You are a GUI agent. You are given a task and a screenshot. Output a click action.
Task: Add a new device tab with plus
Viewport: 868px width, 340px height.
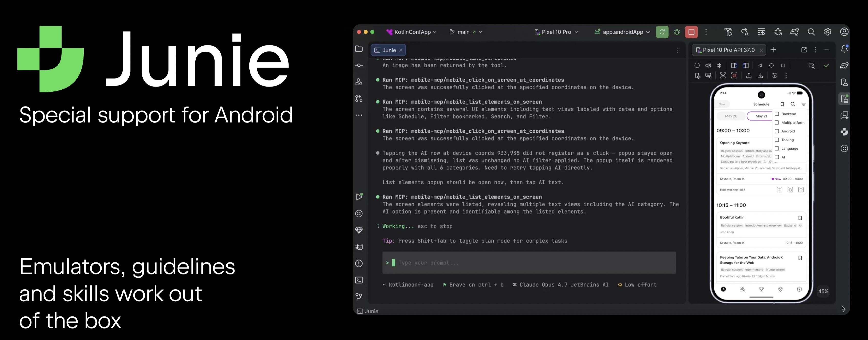pos(773,50)
